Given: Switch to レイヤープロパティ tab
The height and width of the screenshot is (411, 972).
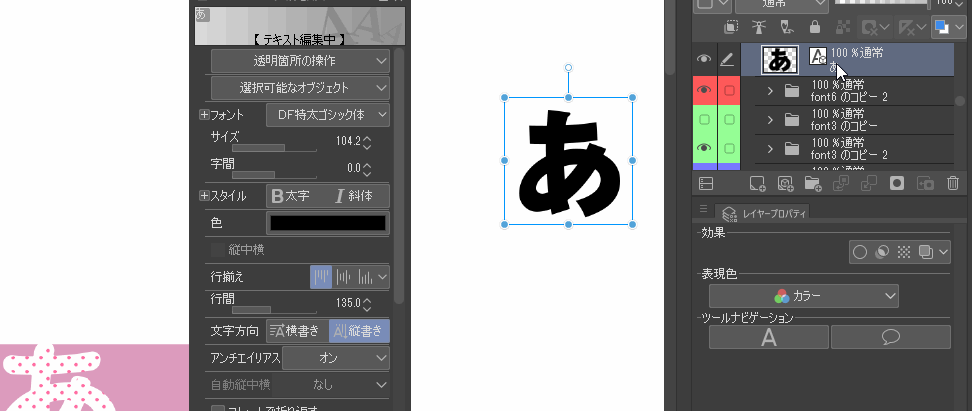Looking at the screenshot, I should 762,213.
